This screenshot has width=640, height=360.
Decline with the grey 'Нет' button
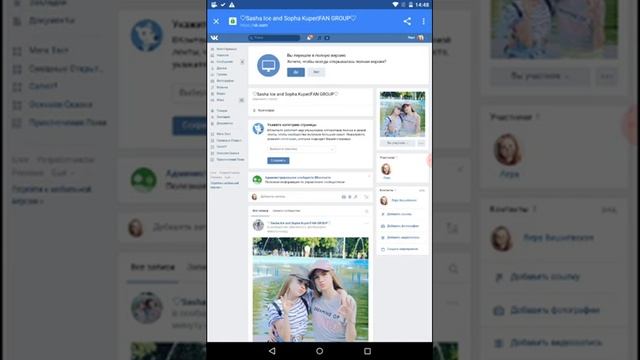click(316, 72)
